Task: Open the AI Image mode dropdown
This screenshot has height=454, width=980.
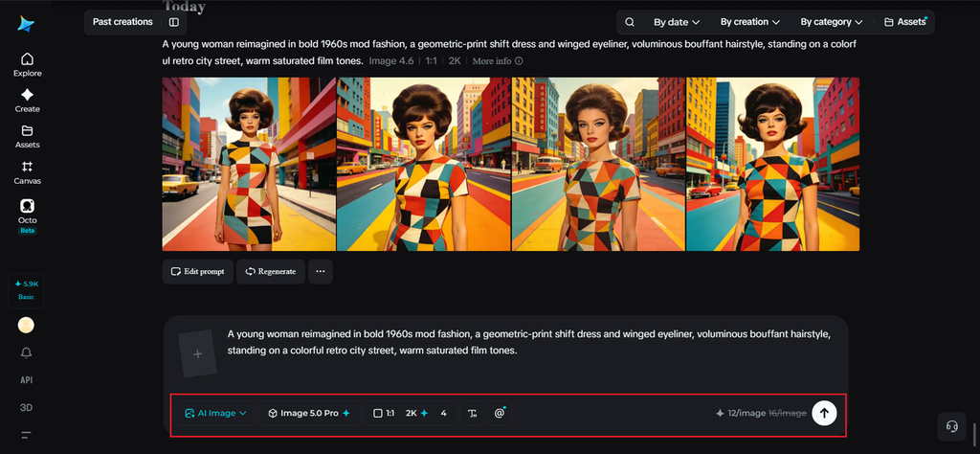Action: 215,413
